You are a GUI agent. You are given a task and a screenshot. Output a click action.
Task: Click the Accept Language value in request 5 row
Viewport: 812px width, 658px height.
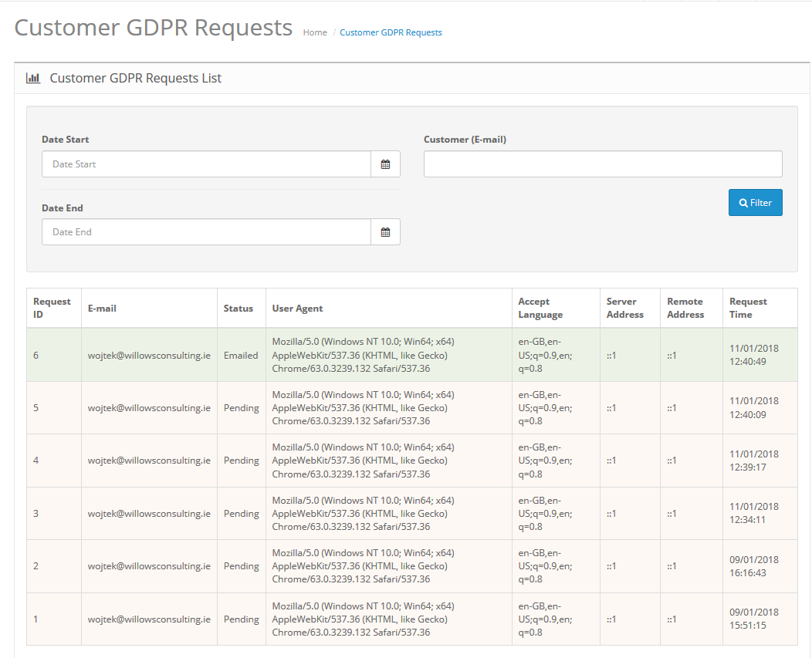point(545,408)
